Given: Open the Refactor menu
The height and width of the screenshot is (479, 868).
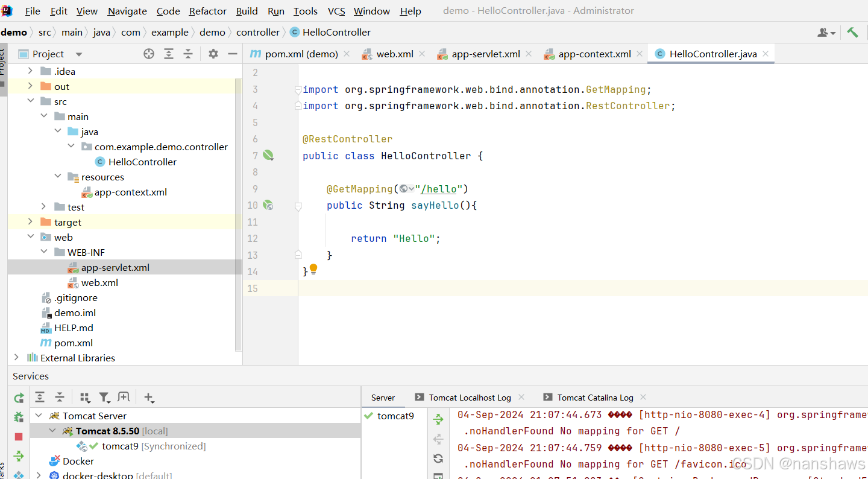Looking at the screenshot, I should (207, 11).
